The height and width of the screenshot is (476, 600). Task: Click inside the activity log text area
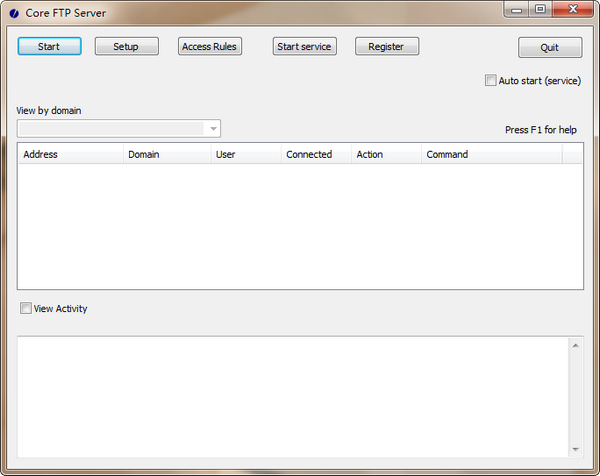(x=293, y=397)
